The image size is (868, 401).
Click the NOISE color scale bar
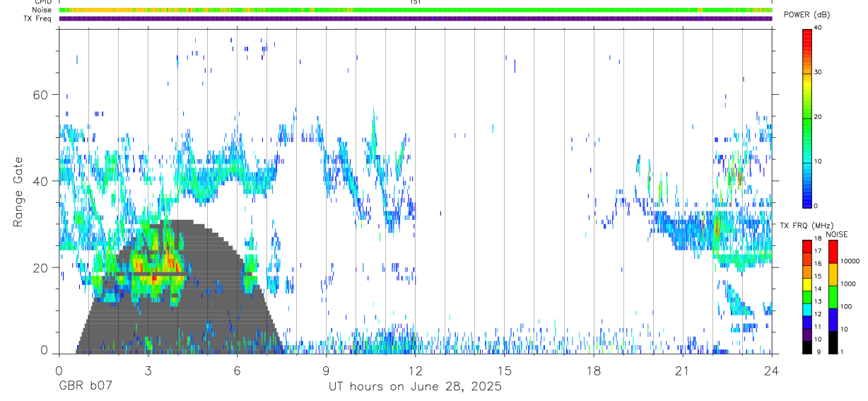[x=833, y=296]
